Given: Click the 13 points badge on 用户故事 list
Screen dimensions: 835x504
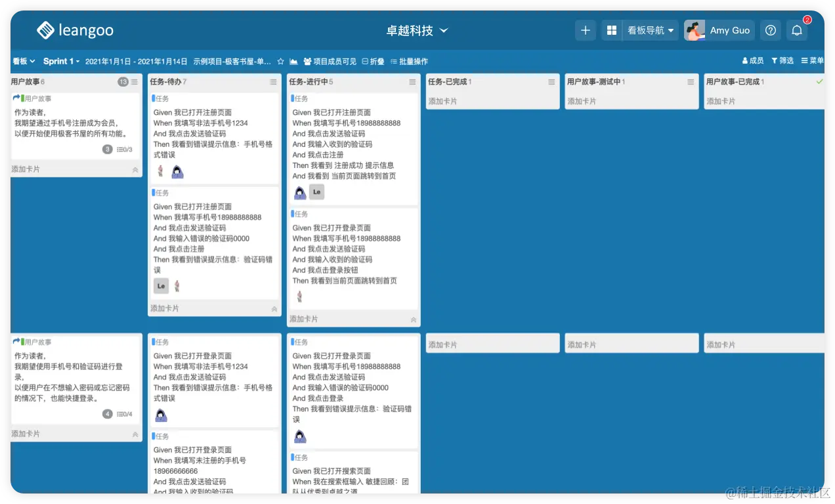Looking at the screenshot, I should tap(123, 82).
